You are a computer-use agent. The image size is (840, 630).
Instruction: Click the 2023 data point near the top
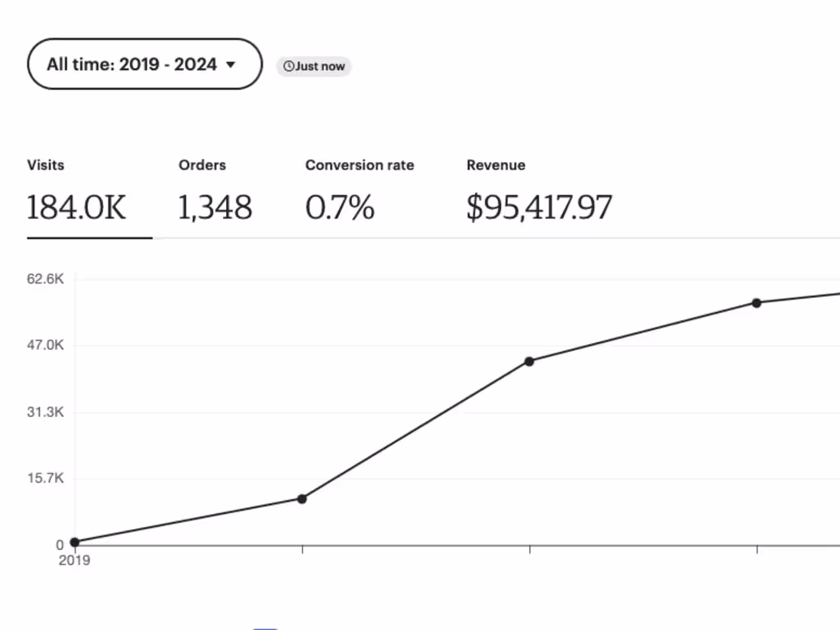(756, 303)
